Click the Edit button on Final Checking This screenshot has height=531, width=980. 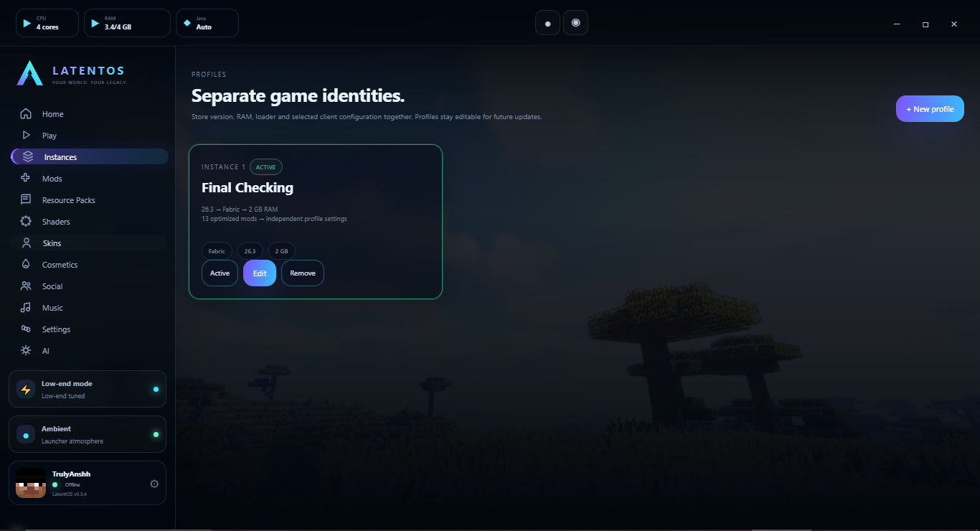(x=260, y=273)
